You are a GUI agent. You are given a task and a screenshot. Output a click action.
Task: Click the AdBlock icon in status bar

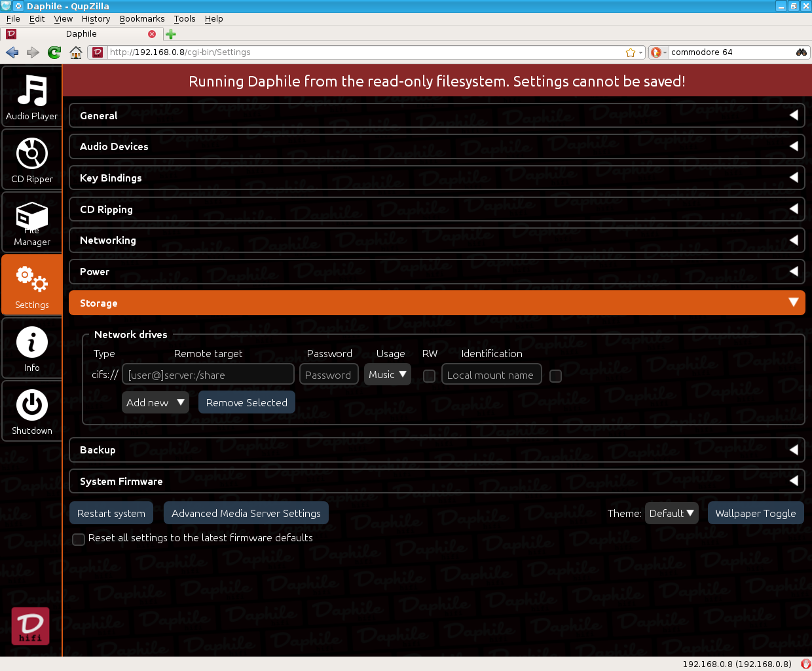[805, 664]
